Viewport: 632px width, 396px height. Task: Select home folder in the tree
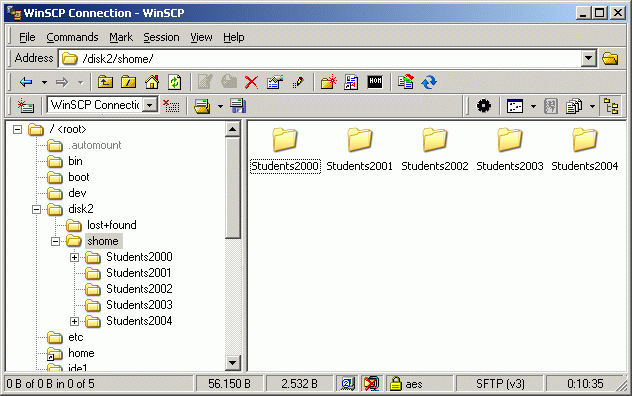[81, 353]
